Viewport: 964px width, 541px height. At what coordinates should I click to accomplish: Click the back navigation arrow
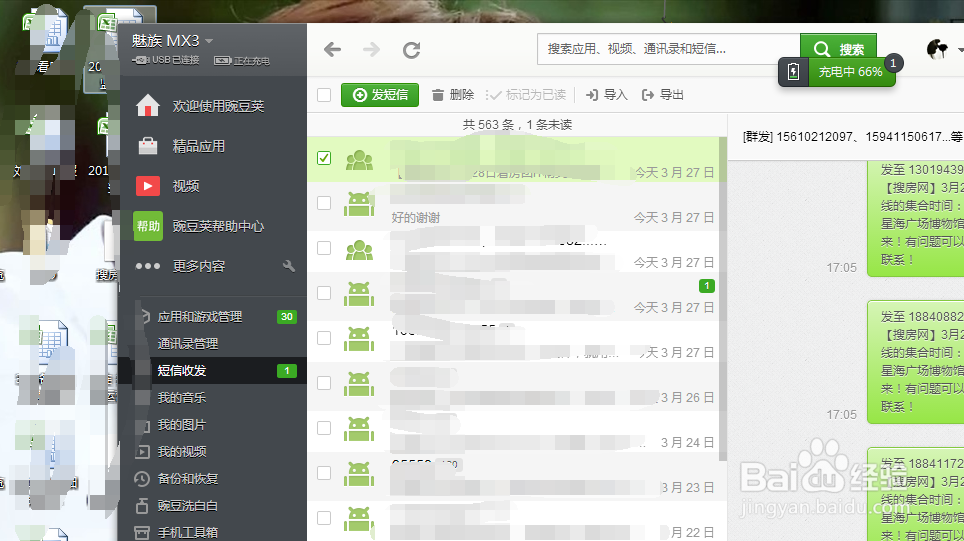pos(333,49)
